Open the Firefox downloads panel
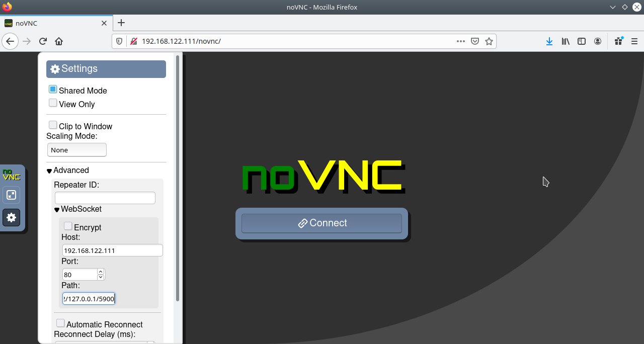 coord(549,41)
